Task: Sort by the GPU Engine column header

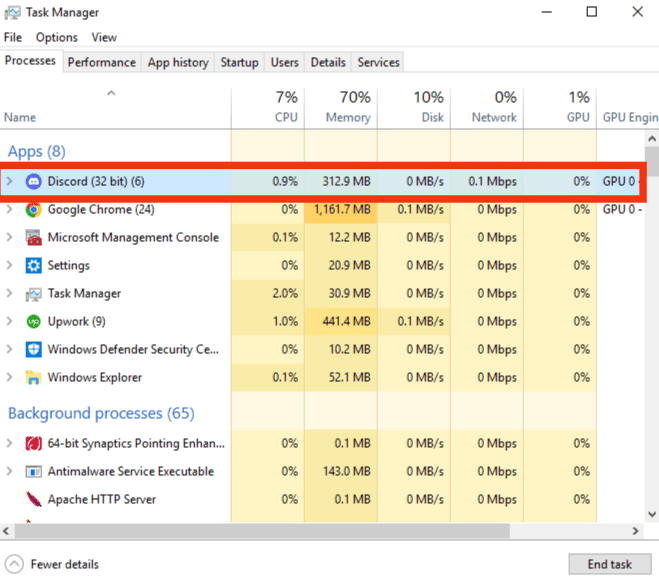Action: (628, 108)
